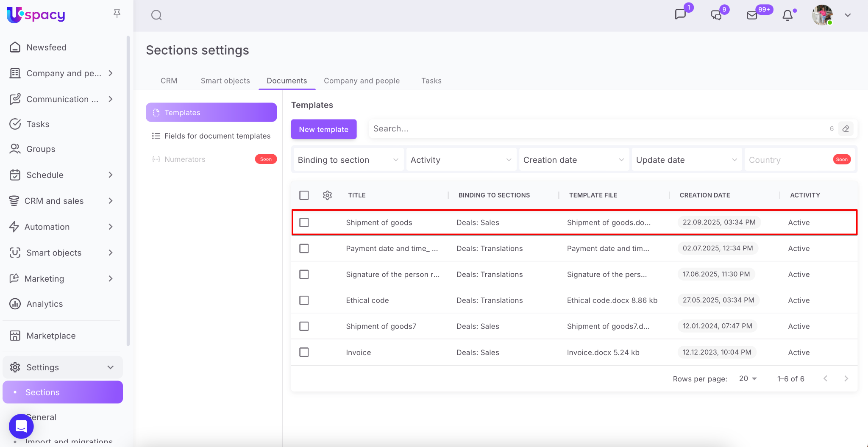Check the Shipment of goods row checkbox
The height and width of the screenshot is (447, 868).
304,222
